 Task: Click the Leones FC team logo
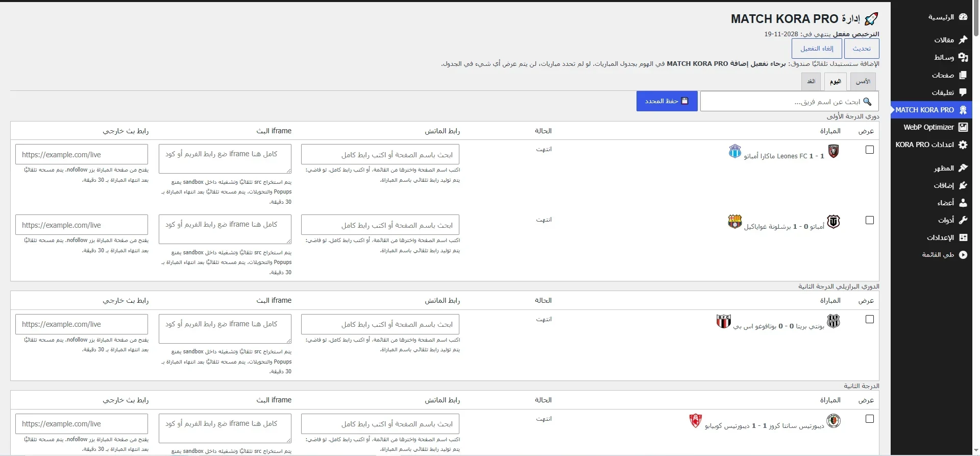pyautogui.click(x=834, y=151)
